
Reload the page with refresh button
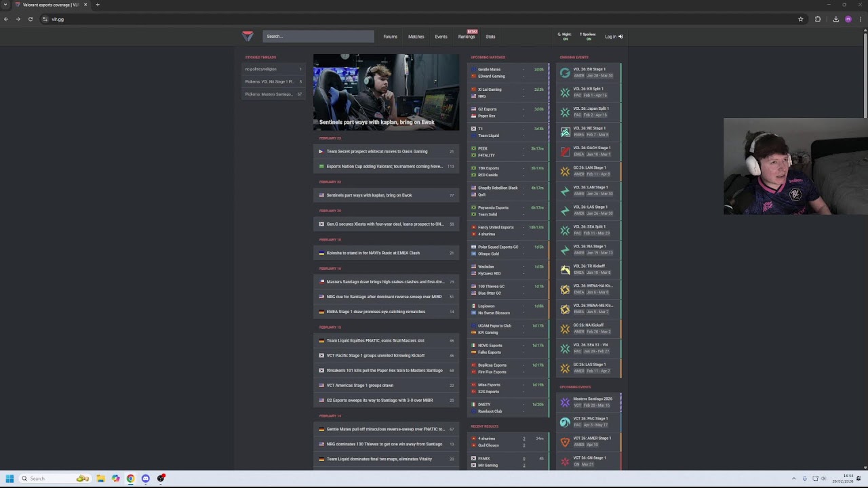pyautogui.click(x=31, y=19)
